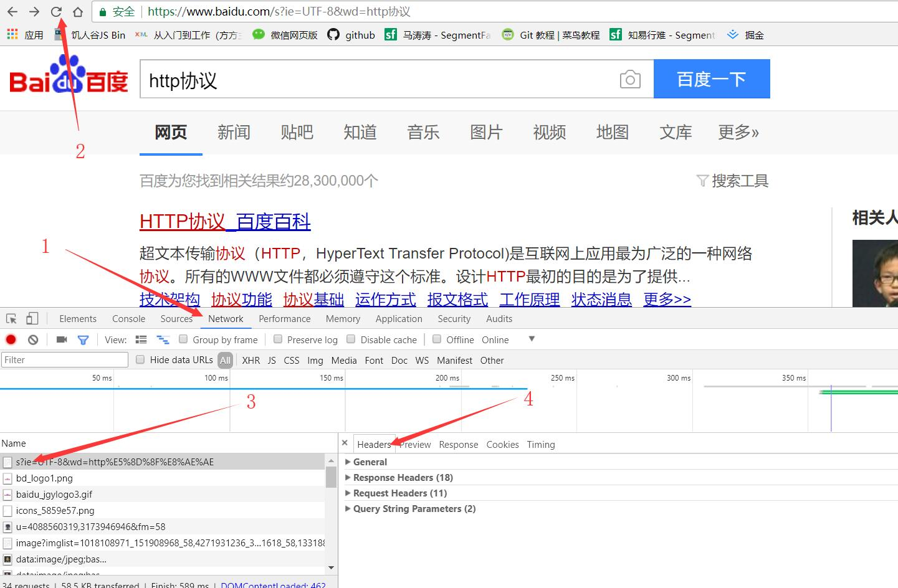Viewport: 898px width, 588px height.
Task: Filter requests by JS type
Action: point(272,360)
